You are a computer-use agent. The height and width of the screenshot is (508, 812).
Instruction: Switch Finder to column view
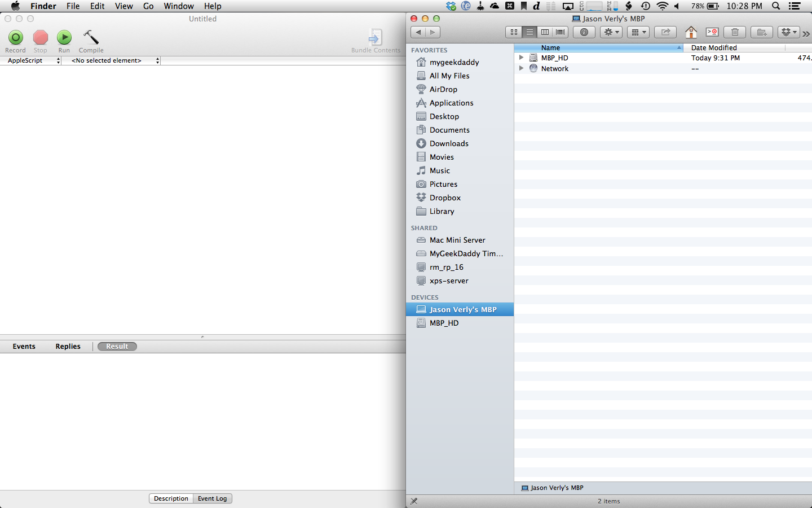[x=545, y=32]
